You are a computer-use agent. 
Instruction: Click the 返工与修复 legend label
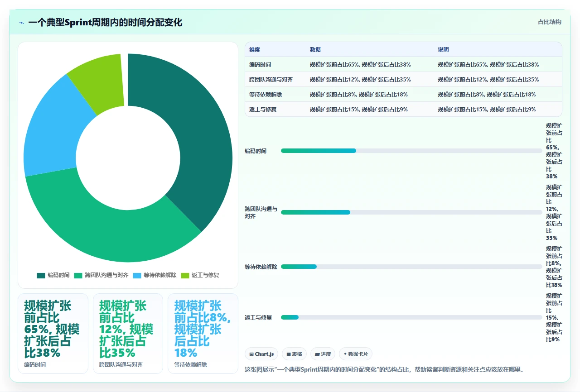205,275
